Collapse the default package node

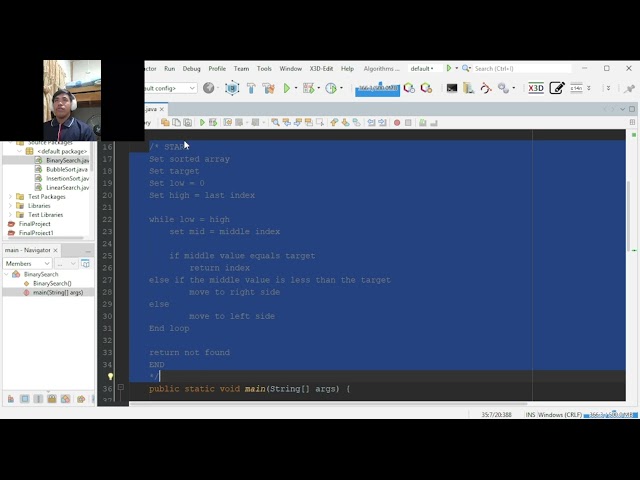[x=19, y=151]
